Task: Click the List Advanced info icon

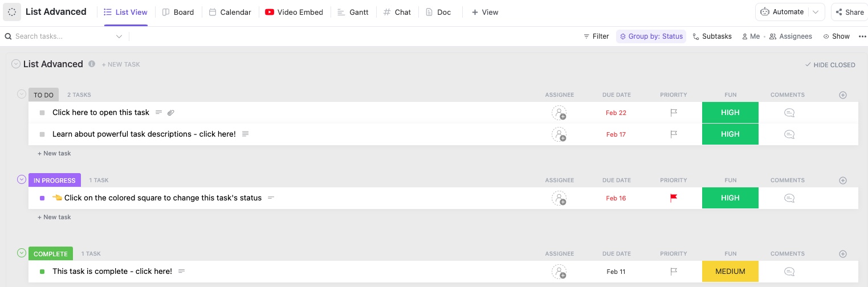Action: pos(92,64)
